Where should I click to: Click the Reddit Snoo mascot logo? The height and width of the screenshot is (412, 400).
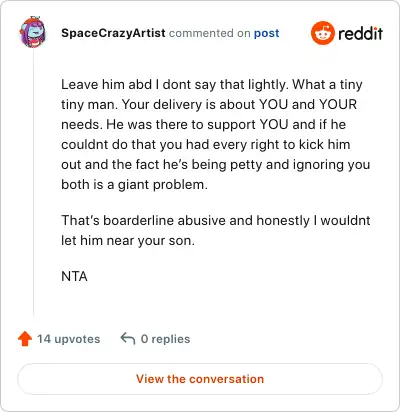pyautogui.click(x=322, y=33)
